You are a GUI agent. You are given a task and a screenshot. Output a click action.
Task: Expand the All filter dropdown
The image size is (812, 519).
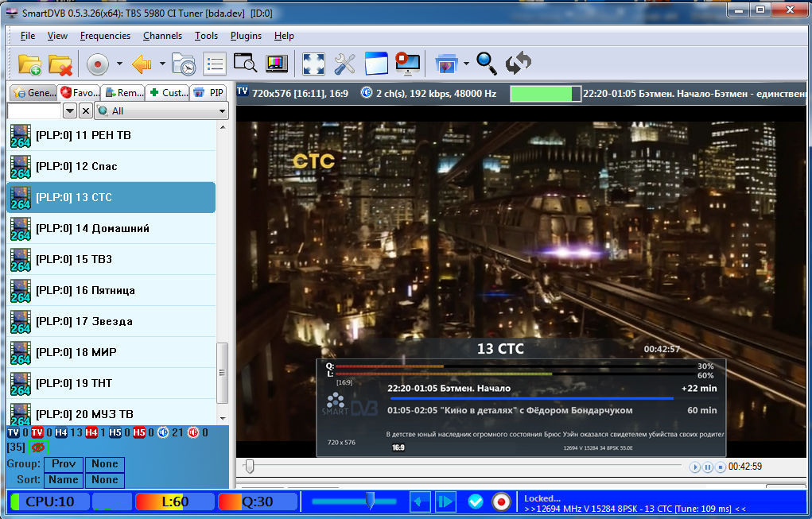point(161,110)
